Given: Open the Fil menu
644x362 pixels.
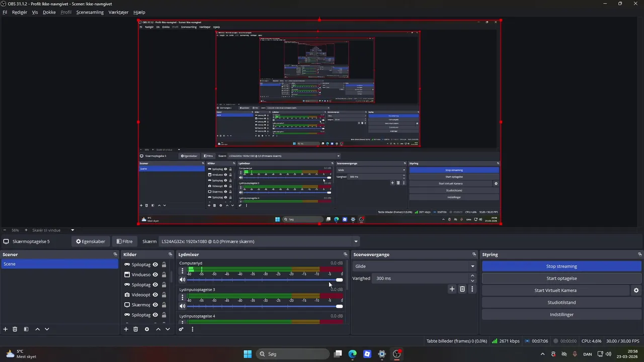Looking at the screenshot, I should pos(5,12).
